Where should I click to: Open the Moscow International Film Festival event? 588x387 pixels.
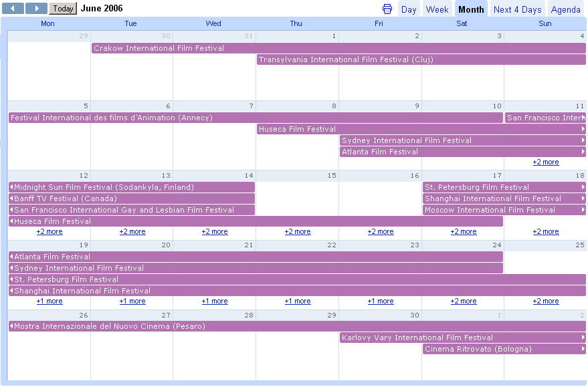(504, 210)
